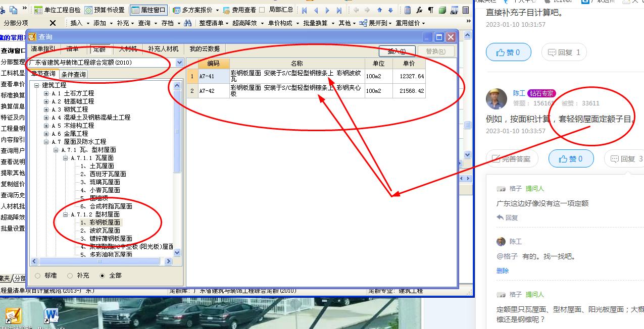Go to previous record navigation arrow
Image resolution: width=644 pixels, height=329 pixels.
coord(316,10)
